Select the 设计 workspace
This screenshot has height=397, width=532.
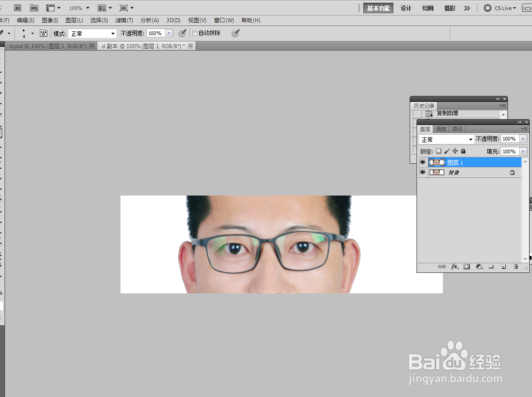coord(406,8)
